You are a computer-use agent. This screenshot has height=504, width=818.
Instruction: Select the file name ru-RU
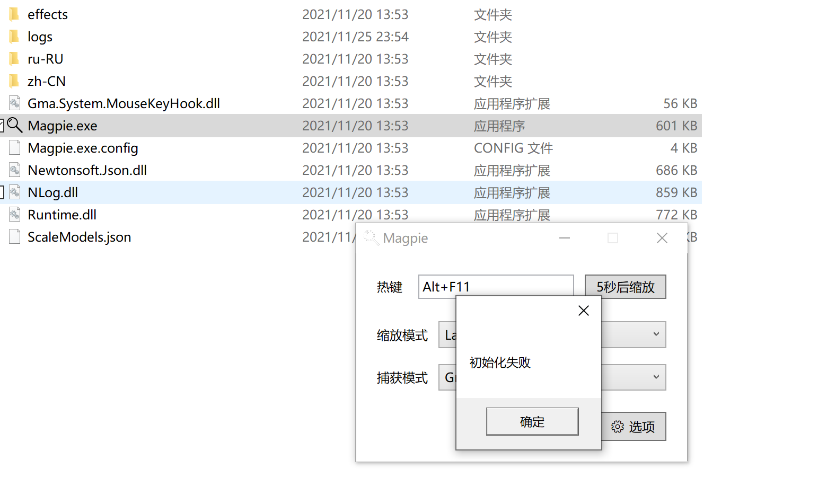coord(46,59)
